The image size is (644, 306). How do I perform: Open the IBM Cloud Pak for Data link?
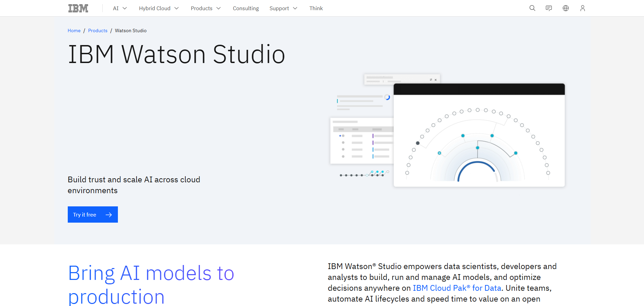pyautogui.click(x=457, y=288)
